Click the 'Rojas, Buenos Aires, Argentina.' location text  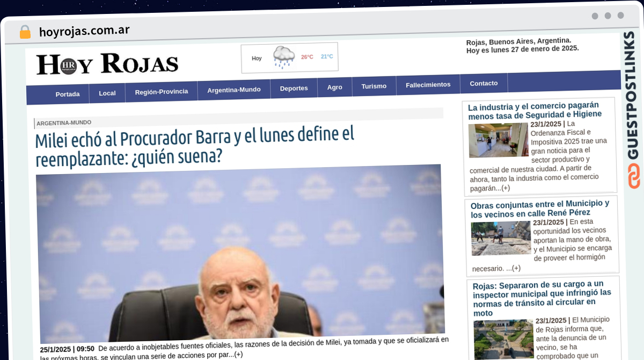[519, 41]
